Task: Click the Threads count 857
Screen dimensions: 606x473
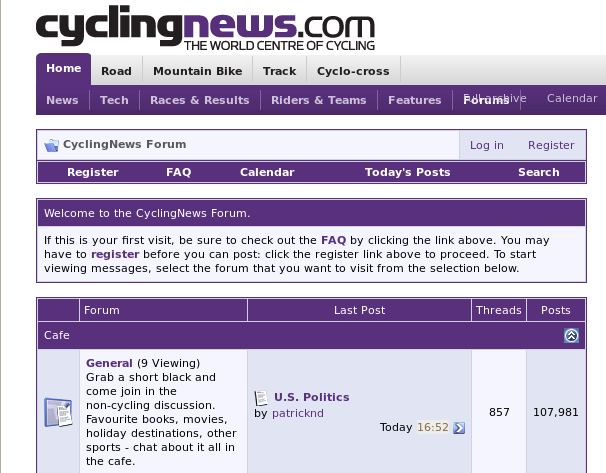Action: click(499, 412)
